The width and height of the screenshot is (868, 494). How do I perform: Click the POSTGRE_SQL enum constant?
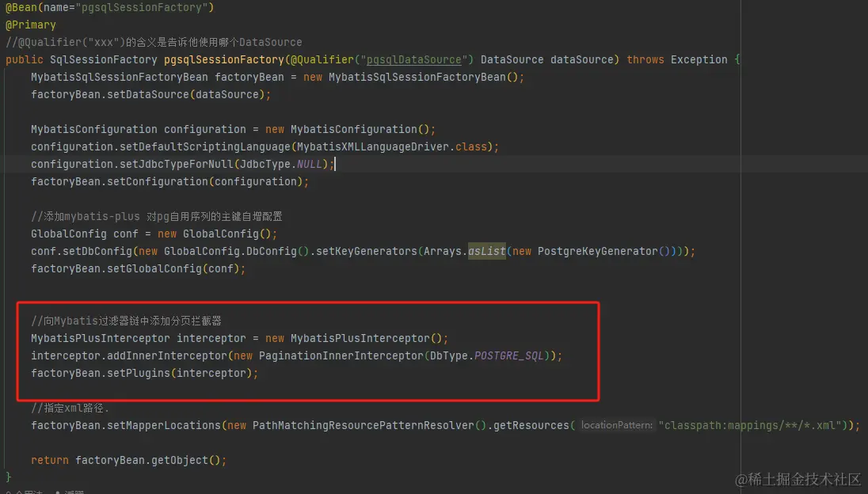tap(508, 355)
